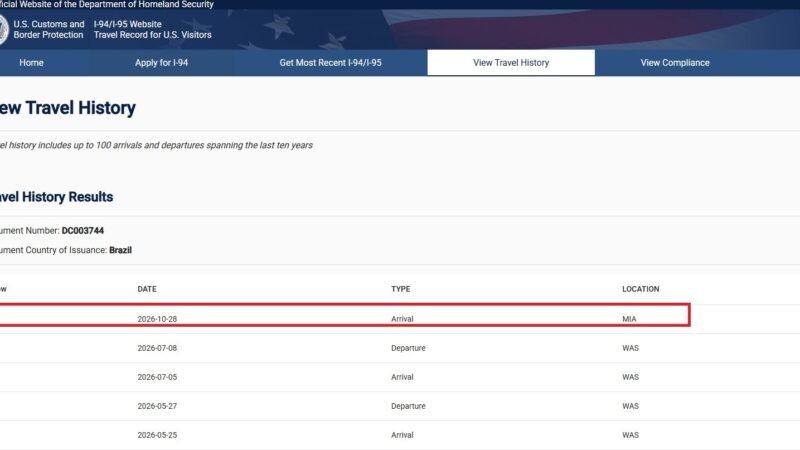The image size is (800, 450).
Task: Click country of issuance Brazil
Action: coord(120,250)
